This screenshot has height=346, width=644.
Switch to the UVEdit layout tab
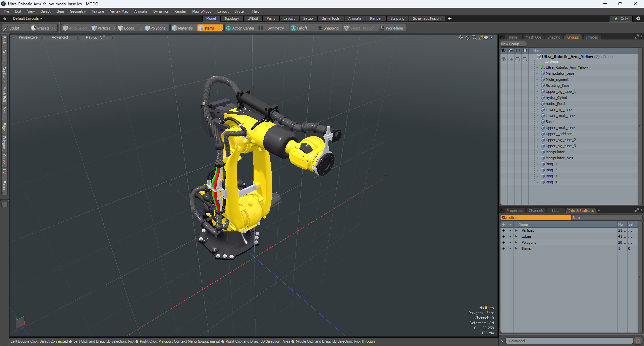(253, 18)
